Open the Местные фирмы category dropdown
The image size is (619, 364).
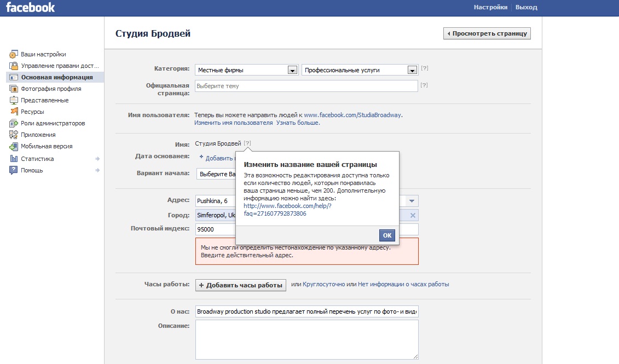[x=246, y=70]
